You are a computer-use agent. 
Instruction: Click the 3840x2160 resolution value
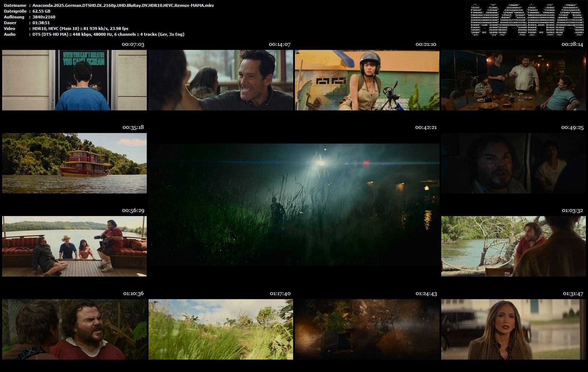[x=44, y=17]
